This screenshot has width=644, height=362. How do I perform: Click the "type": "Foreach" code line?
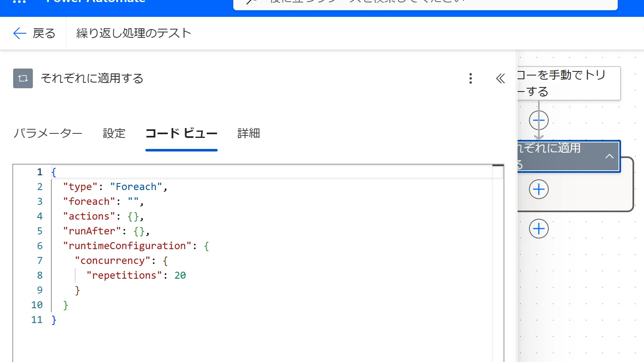115,187
